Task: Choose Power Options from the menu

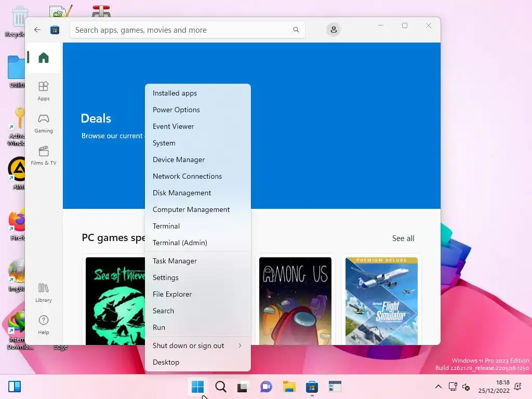Action: pos(198,110)
